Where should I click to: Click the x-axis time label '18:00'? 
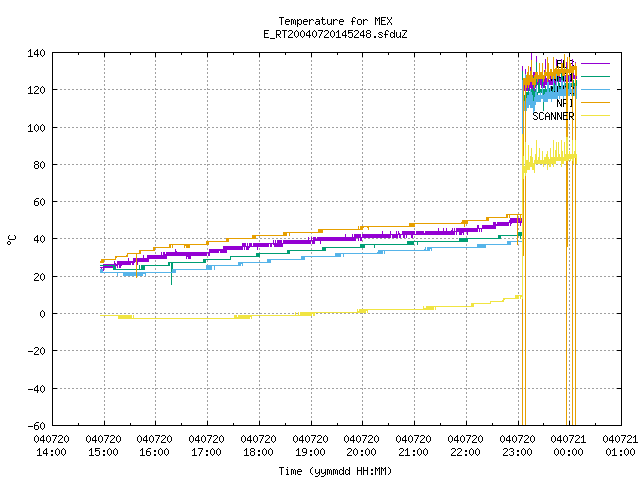tap(258, 452)
